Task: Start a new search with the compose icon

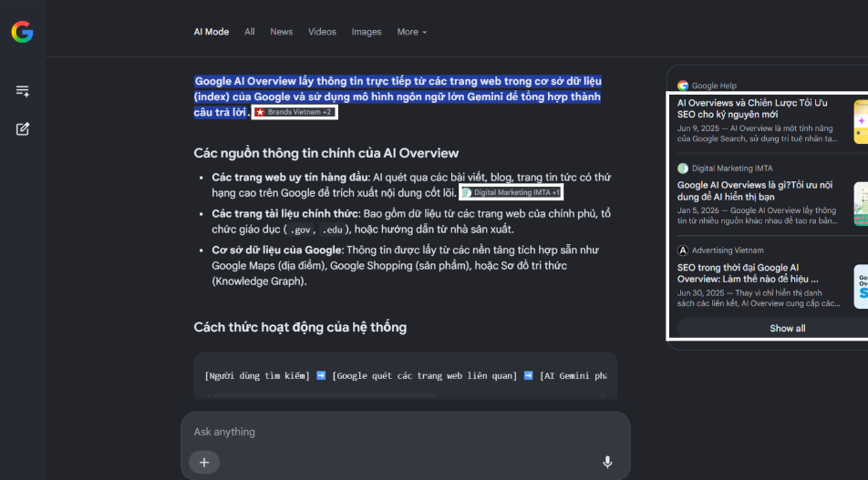Action: [x=23, y=128]
